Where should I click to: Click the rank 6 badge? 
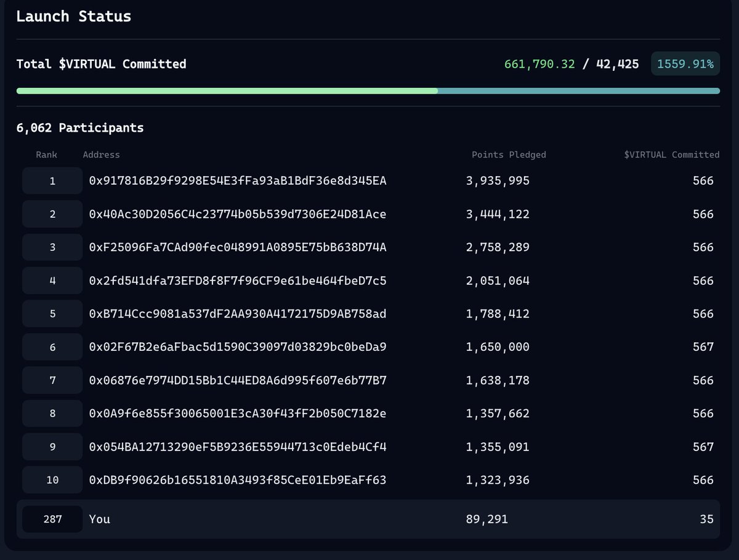[x=52, y=347]
